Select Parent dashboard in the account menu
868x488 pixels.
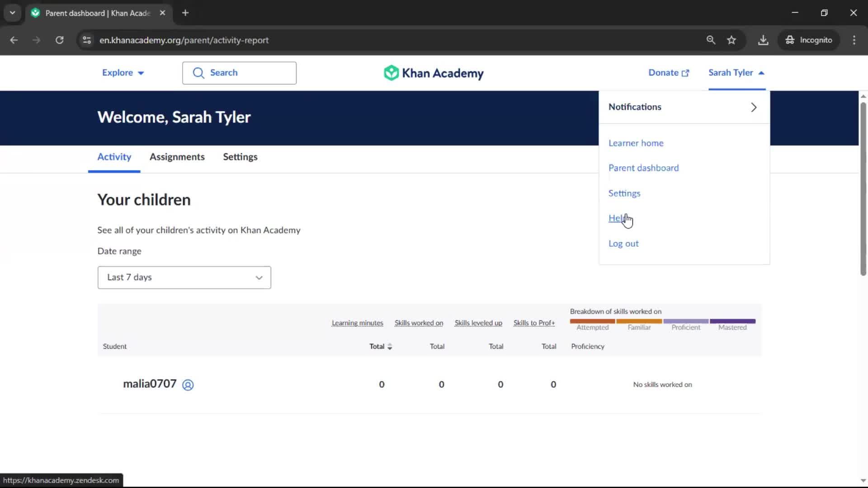click(643, 168)
